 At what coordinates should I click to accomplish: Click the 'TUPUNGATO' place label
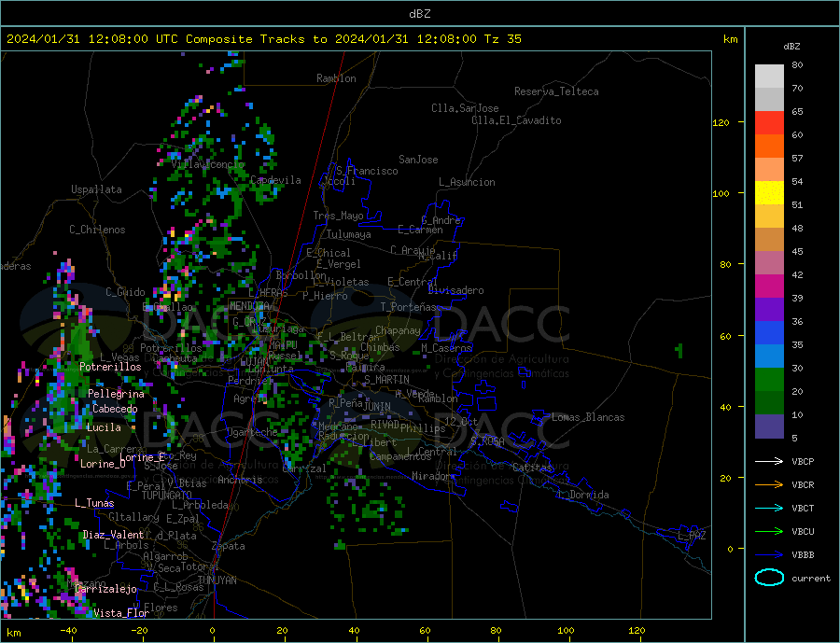coord(167,496)
